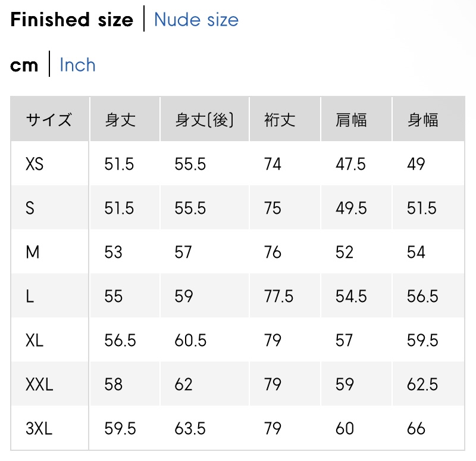Viewport: 476px width, 461px height.
Task: Click the 肩幅 column header
Action: pos(351,120)
